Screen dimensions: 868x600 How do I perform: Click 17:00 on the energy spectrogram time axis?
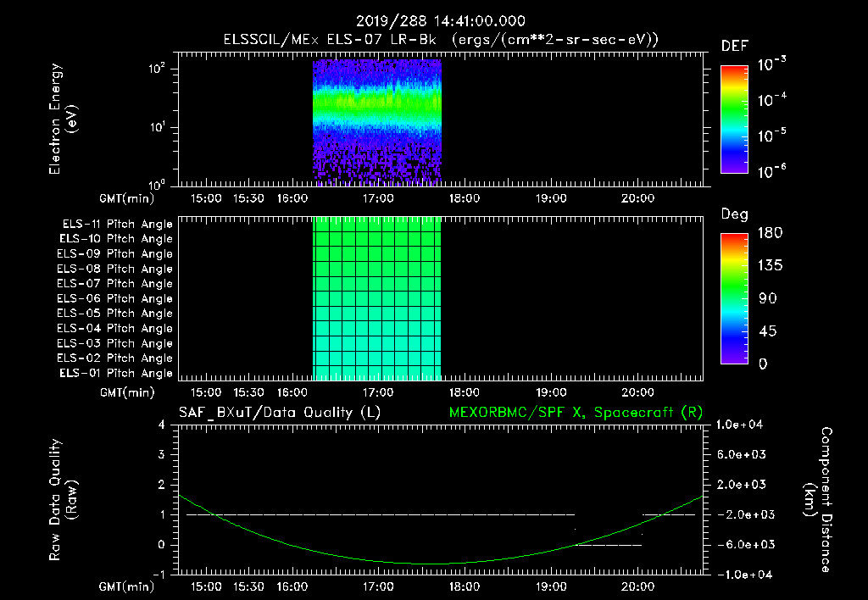(x=378, y=198)
